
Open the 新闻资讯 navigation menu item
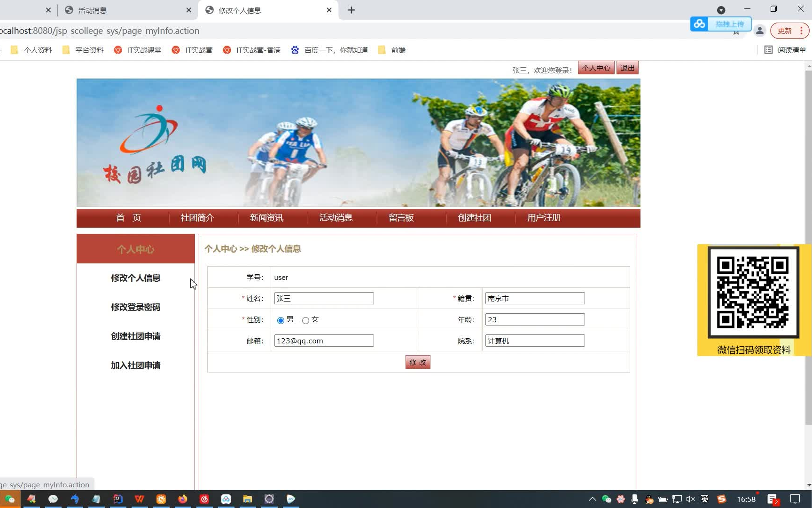point(266,217)
